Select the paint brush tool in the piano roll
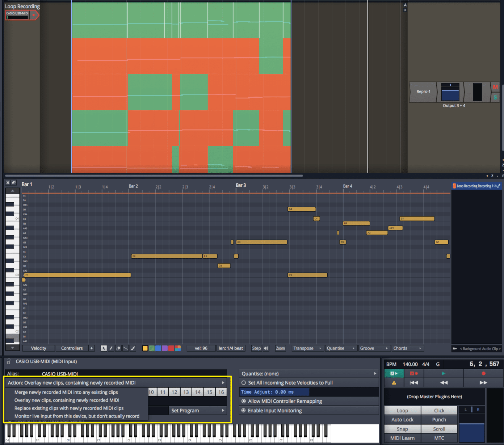 133,348
